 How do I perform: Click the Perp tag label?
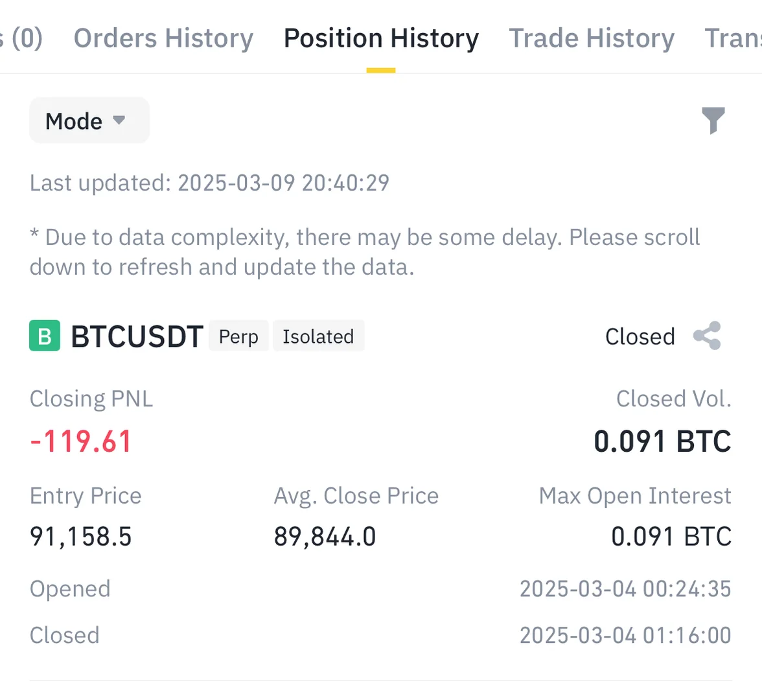pyautogui.click(x=238, y=336)
